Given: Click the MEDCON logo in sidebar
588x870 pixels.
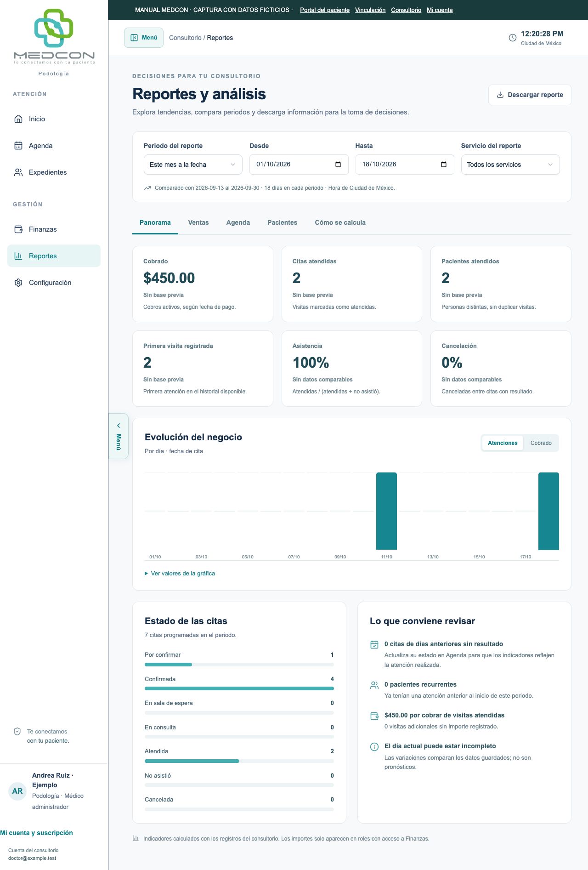Looking at the screenshot, I should pos(54,36).
